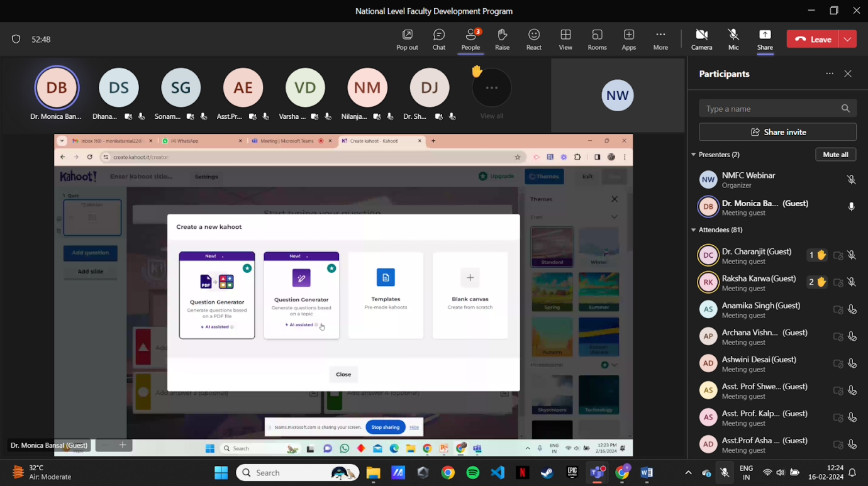Open Spotify from the taskbar
The width and height of the screenshot is (868, 486).
point(473,472)
